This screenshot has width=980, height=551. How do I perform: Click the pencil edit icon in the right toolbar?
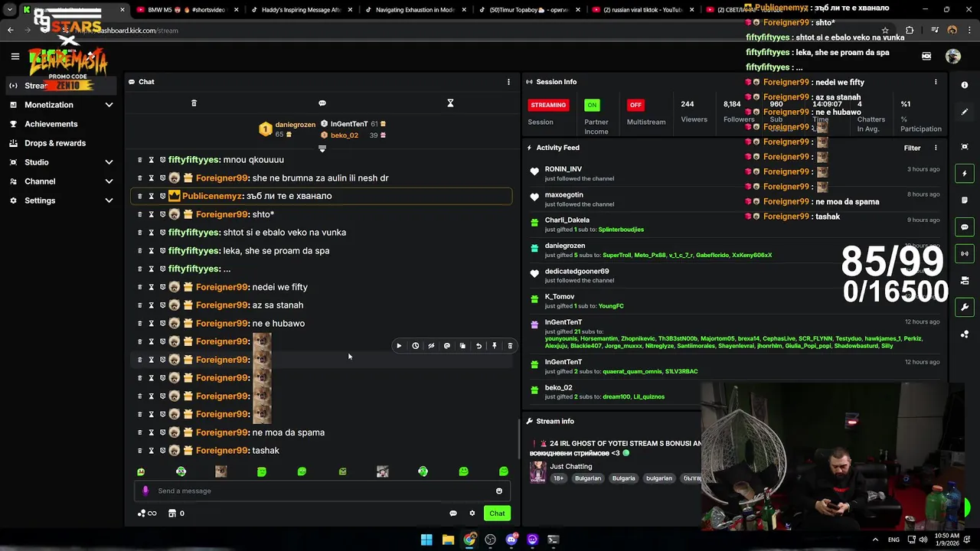click(965, 112)
